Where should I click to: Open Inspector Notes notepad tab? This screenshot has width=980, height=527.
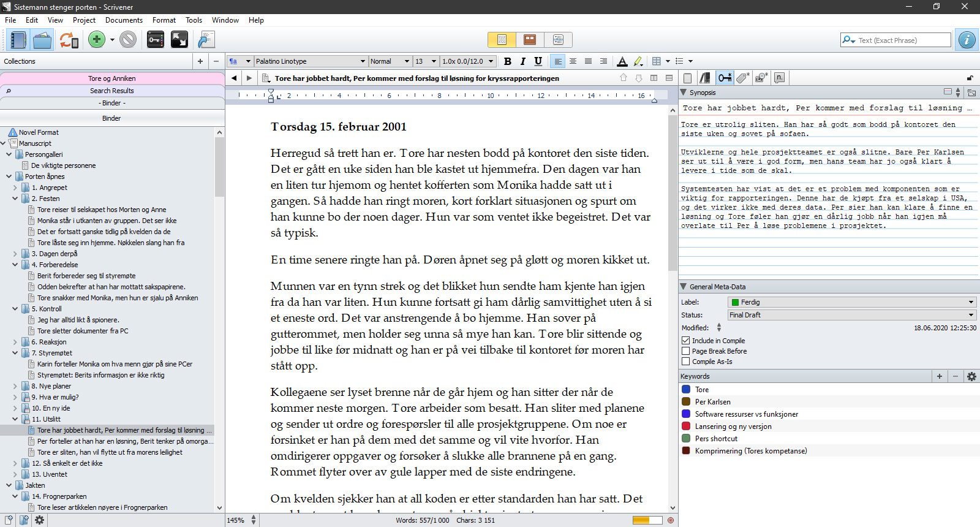click(x=687, y=78)
